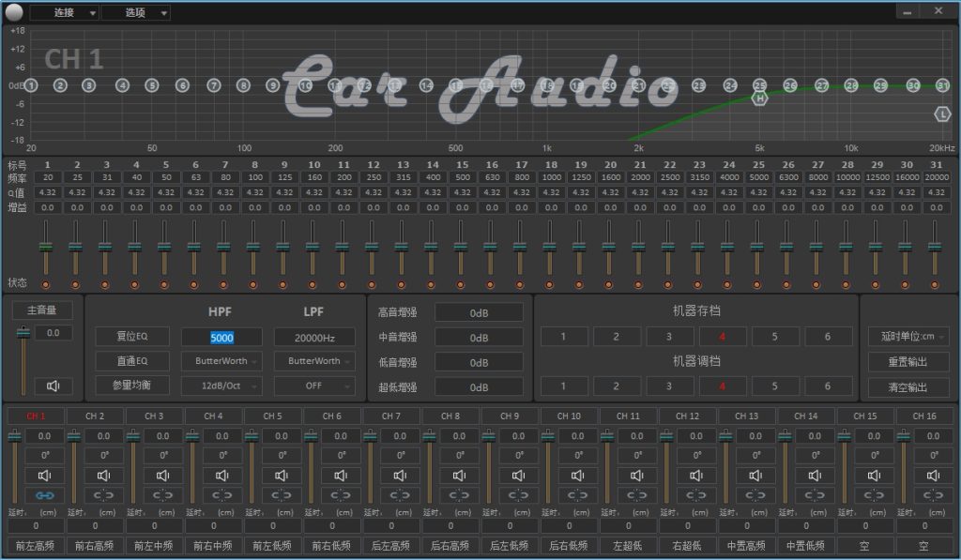Select EQ node 24 on the graph
This screenshot has height=560, width=961.
coord(730,85)
